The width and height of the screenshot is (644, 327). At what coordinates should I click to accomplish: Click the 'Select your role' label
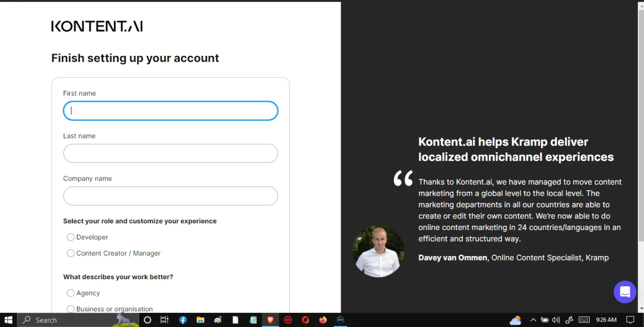pyautogui.click(x=140, y=221)
